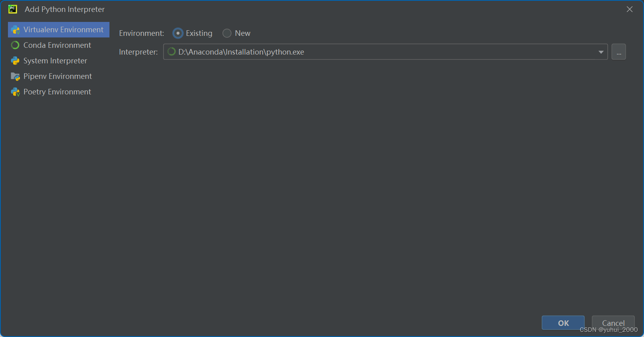Click the 'Interpreter:' field label
The height and width of the screenshot is (337, 644).
tap(139, 52)
